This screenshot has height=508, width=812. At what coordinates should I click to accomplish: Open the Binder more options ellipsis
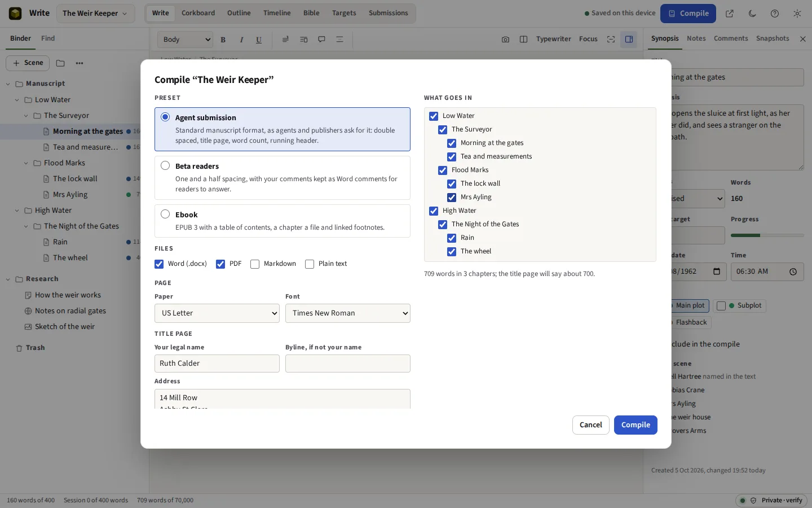(x=80, y=63)
